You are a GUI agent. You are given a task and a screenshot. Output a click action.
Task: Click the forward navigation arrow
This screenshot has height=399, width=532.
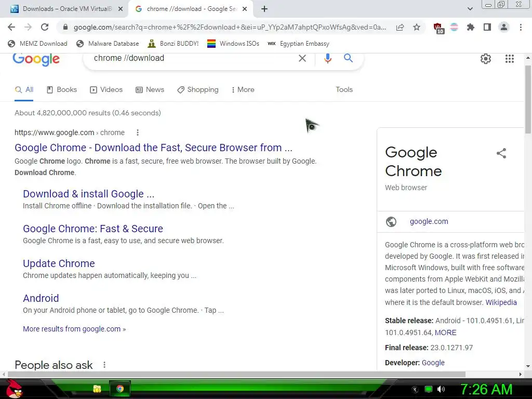pyautogui.click(x=28, y=27)
